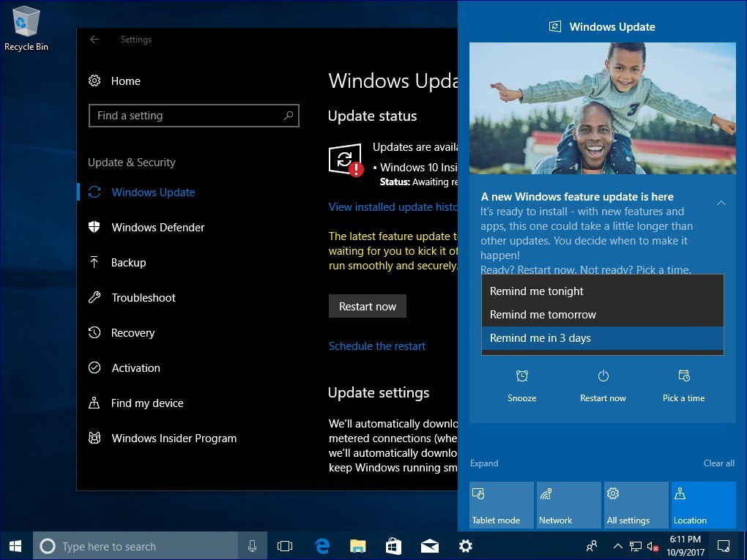This screenshot has width=747, height=560.
Task: Open File Explorer from the taskbar
Action: point(358,545)
